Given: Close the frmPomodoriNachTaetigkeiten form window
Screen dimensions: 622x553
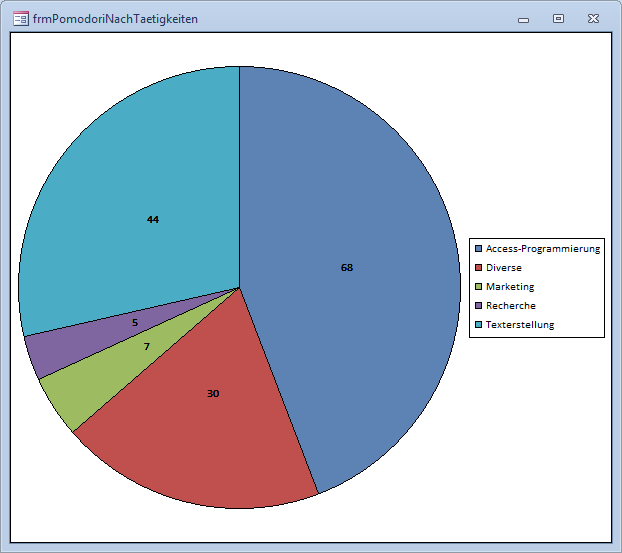Looking at the screenshot, I should pos(593,18).
